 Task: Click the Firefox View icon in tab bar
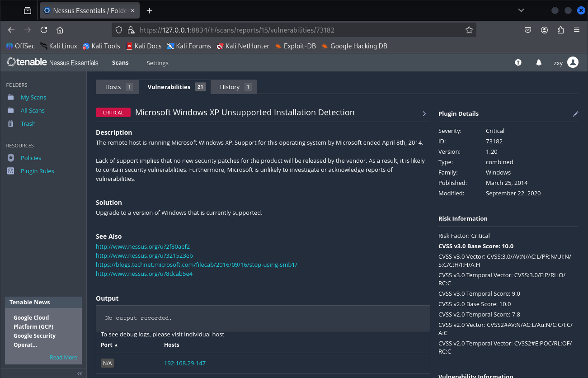pyautogui.click(x=28, y=10)
